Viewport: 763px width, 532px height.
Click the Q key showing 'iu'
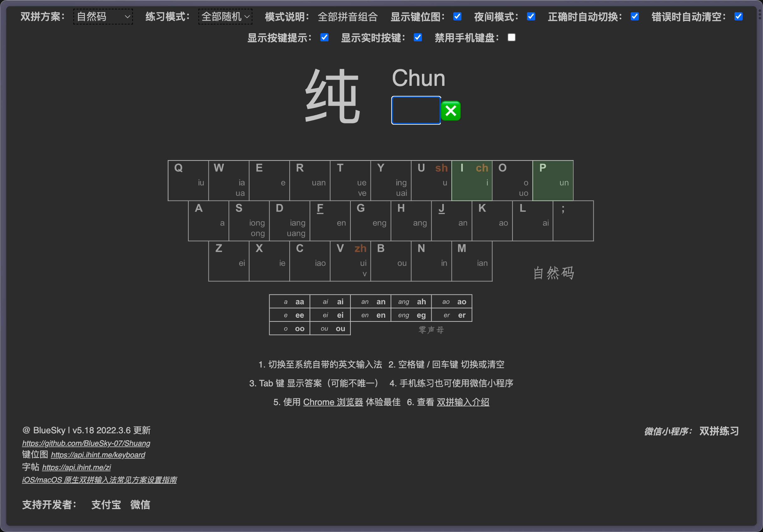[188, 180]
